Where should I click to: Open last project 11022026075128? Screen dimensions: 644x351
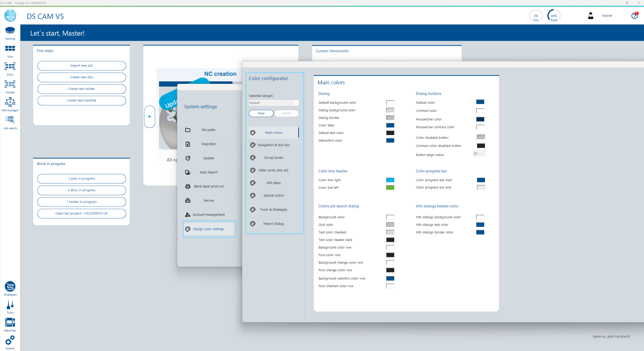(x=81, y=213)
